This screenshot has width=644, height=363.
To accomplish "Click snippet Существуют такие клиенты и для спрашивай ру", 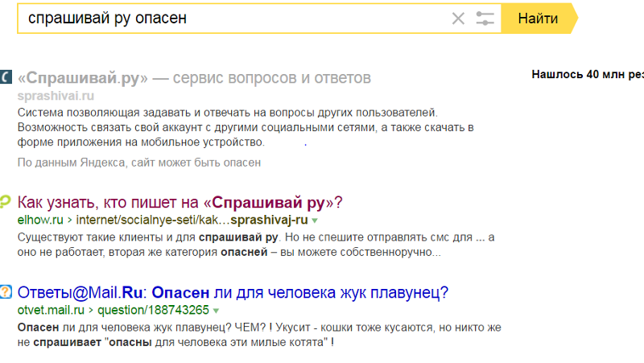I will (256, 245).
